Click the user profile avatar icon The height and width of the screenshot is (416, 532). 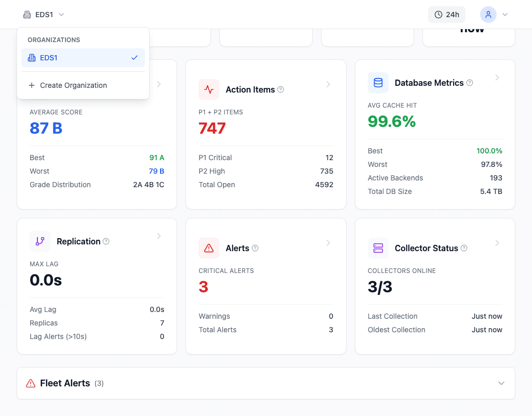click(488, 15)
